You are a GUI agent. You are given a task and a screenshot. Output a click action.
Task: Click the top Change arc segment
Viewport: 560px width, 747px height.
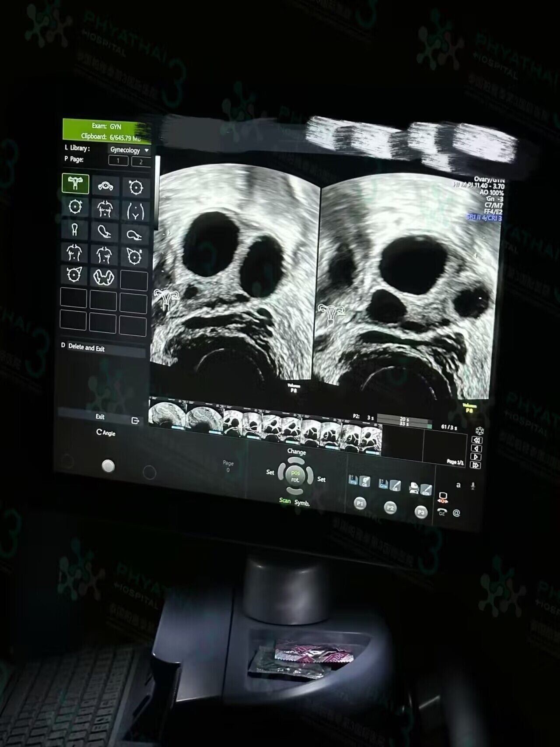[x=297, y=460]
